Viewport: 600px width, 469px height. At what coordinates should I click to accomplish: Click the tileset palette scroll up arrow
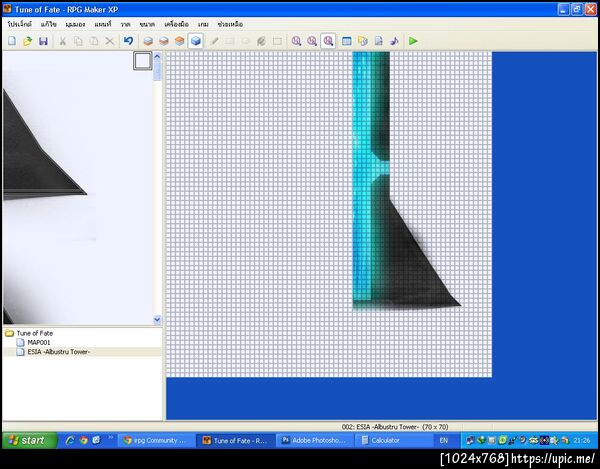157,57
